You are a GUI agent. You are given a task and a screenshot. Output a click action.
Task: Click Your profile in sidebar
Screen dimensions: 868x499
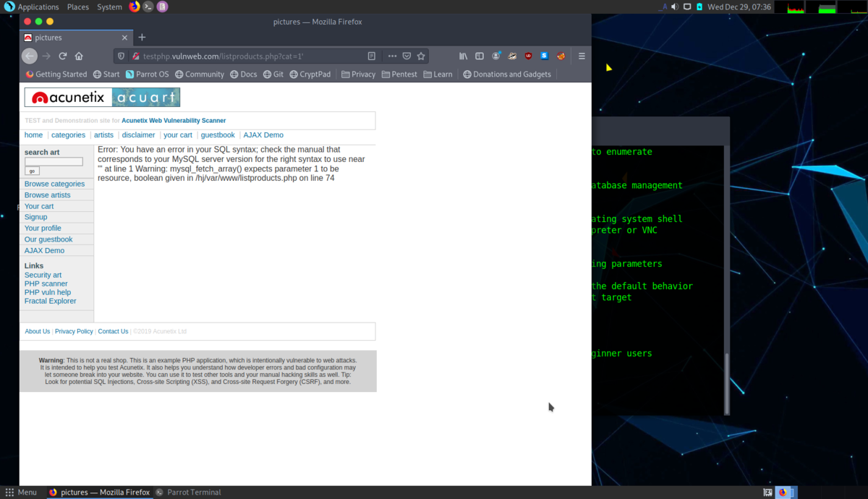click(x=43, y=228)
